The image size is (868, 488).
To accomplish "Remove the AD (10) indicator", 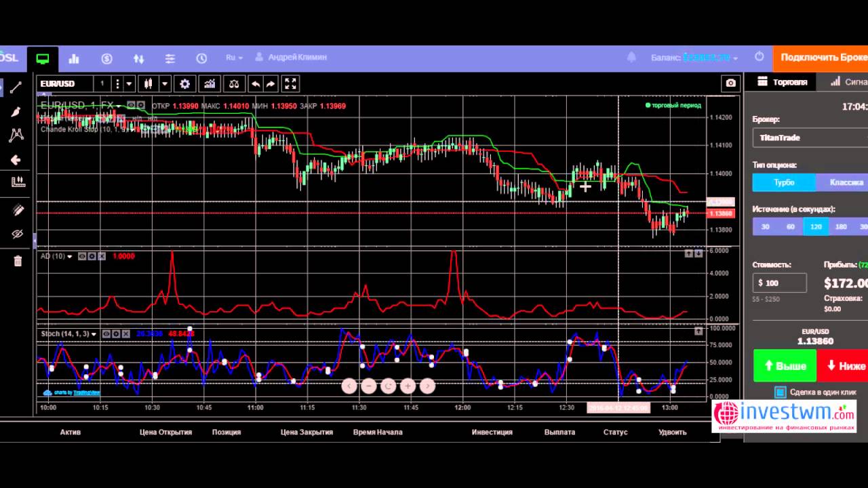I will (102, 256).
